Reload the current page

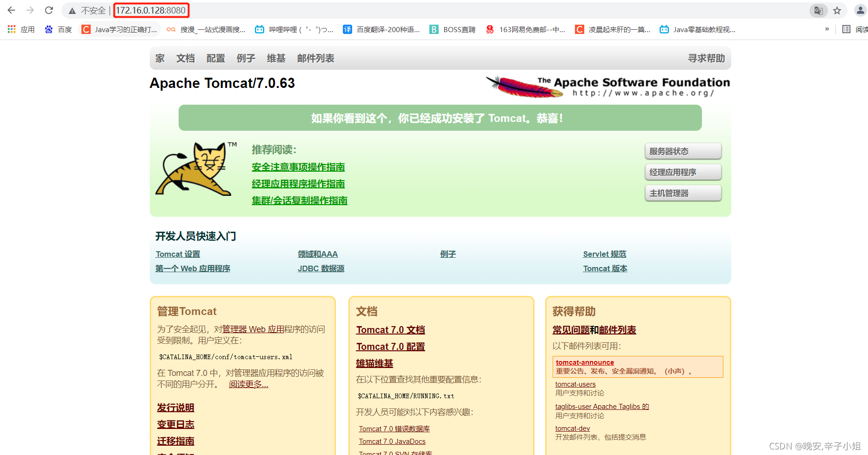pos(48,10)
